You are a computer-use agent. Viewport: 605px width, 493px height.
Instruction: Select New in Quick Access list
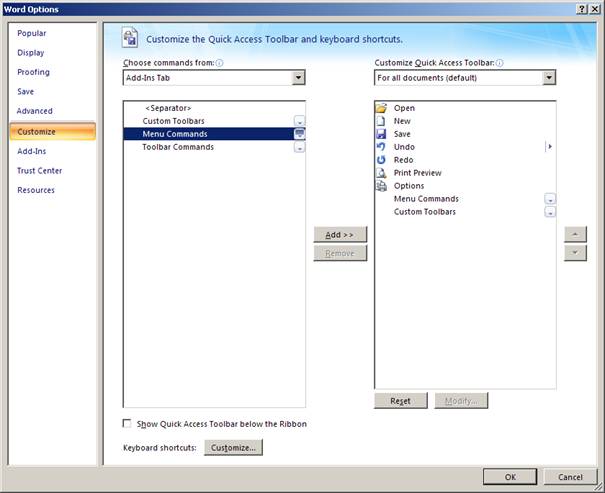pos(465,121)
